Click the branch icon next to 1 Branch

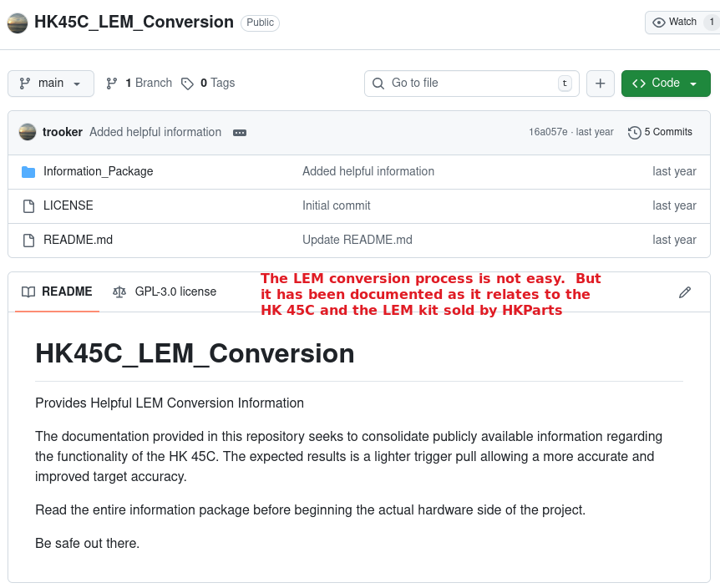[112, 84]
